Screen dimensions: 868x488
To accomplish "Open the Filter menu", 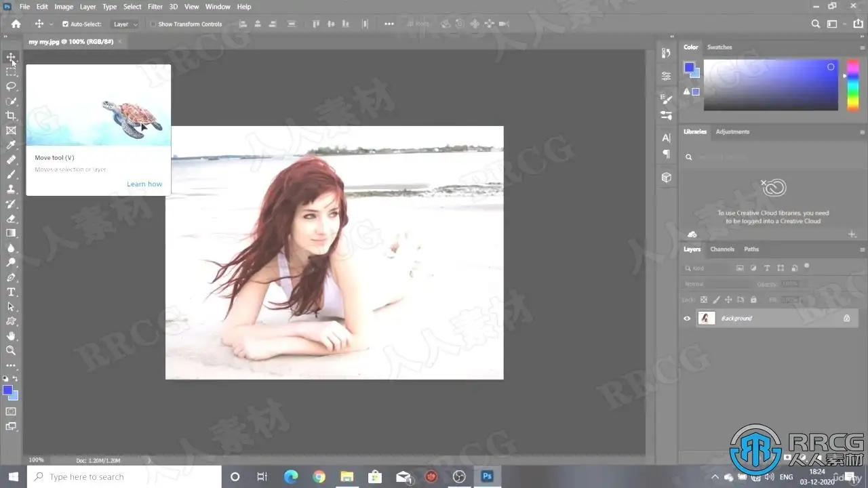I will click(x=155, y=7).
